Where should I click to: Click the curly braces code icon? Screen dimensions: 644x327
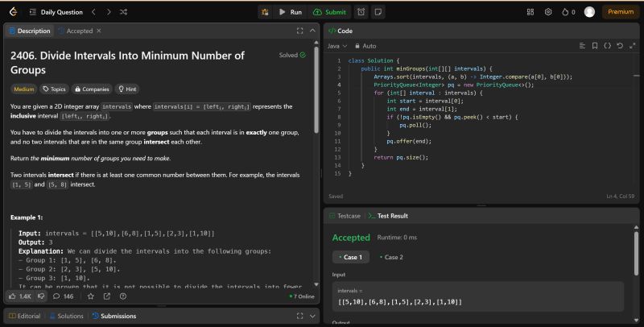pos(608,46)
